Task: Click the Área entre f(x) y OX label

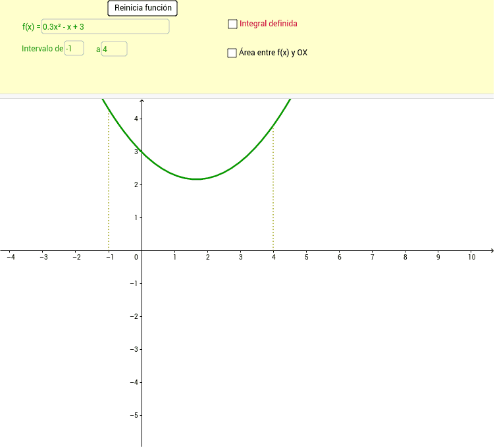Action: (x=273, y=53)
